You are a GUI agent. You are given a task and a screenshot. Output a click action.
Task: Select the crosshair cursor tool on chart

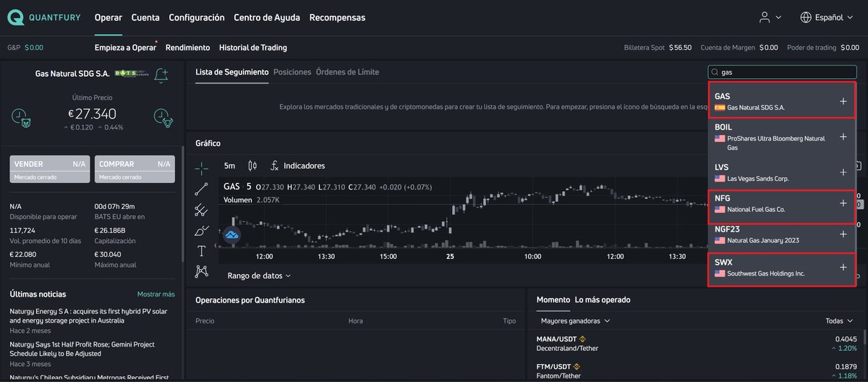click(202, 167)
